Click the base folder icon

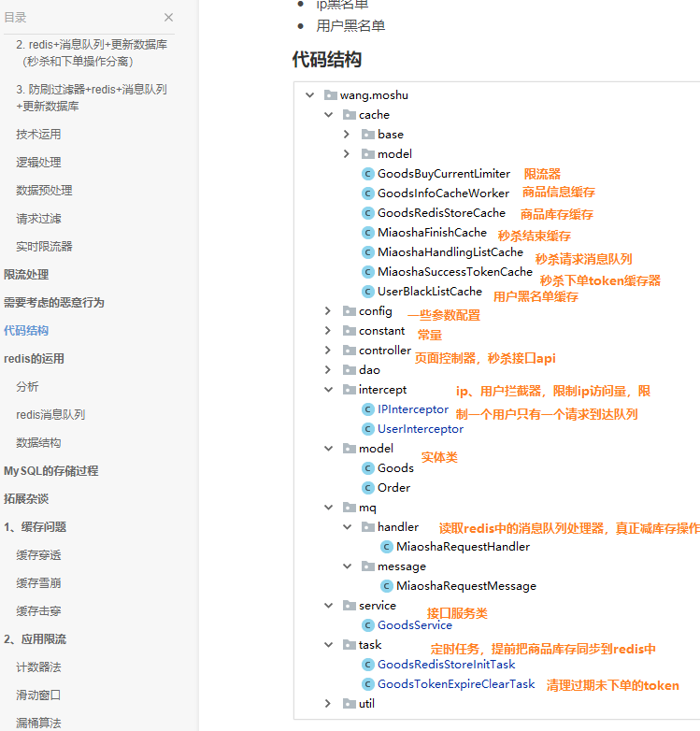point(368,135)
